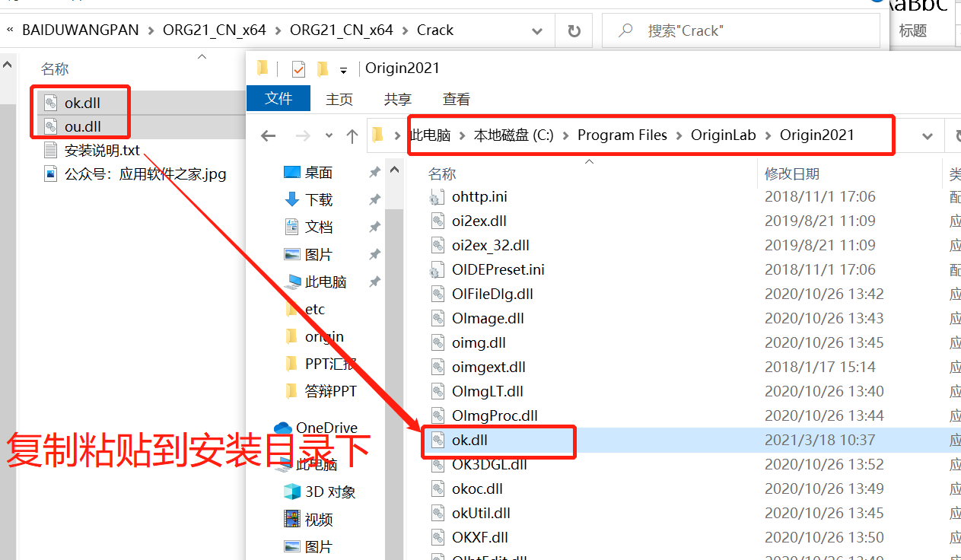The width and height of the screenshot is (961, 560).
Task: Click inside the 搜索 Crack search box
Action: (742, 30)
